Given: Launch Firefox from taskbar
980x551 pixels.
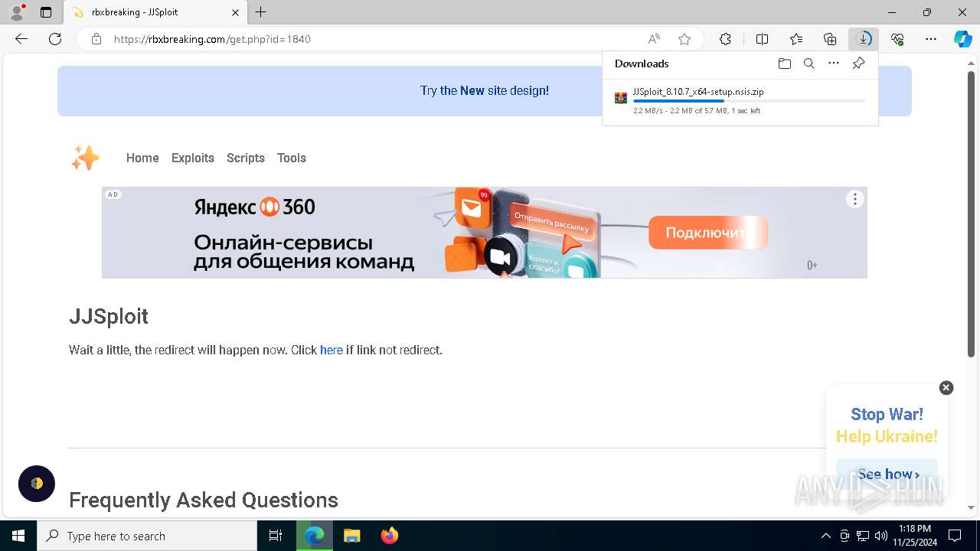Looking at the screenshot, I should 389,536.
